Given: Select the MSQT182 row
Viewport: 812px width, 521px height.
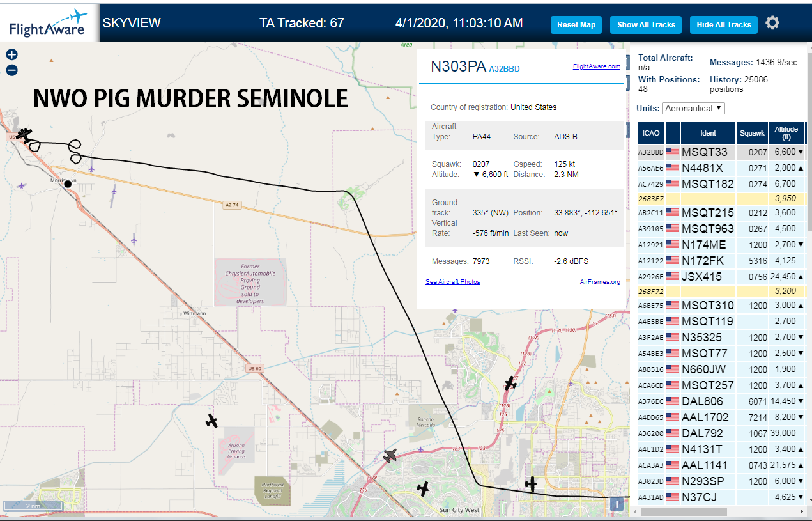Looking at the screenshot, I should (x=721, y=184).
